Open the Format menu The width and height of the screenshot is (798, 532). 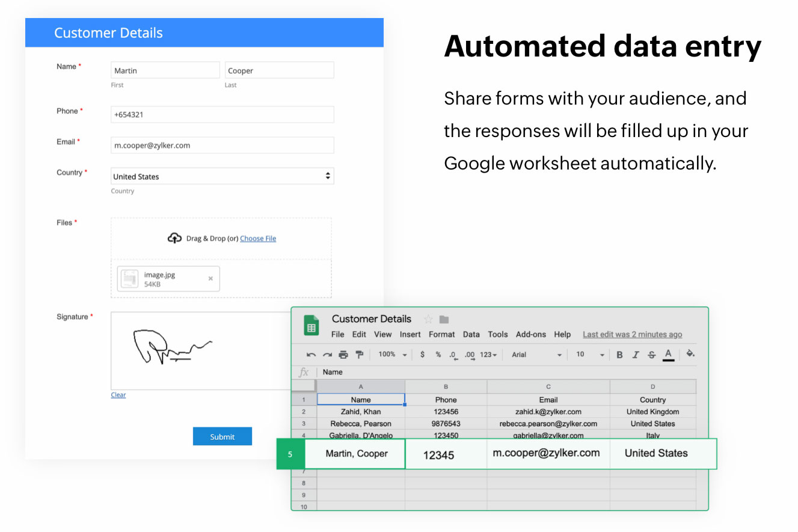442,334
